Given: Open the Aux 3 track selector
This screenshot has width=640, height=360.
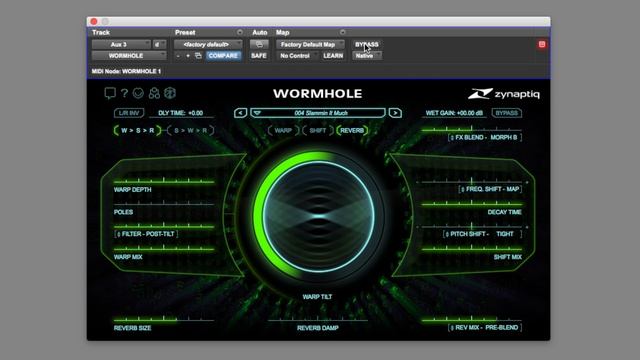Looking at the screenshot, I should 121,44.
